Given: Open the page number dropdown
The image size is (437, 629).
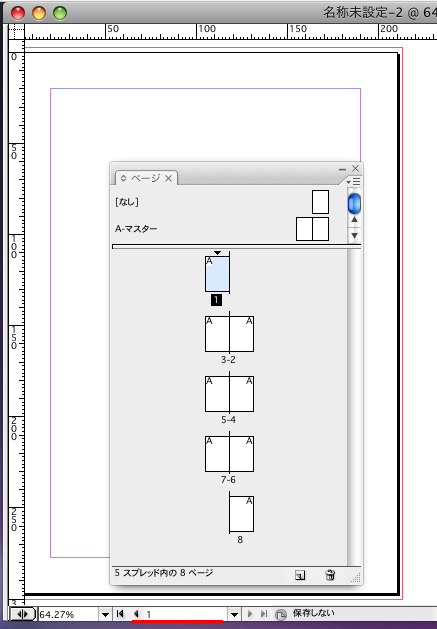Looking at the screenshot, I should (234, 614).
